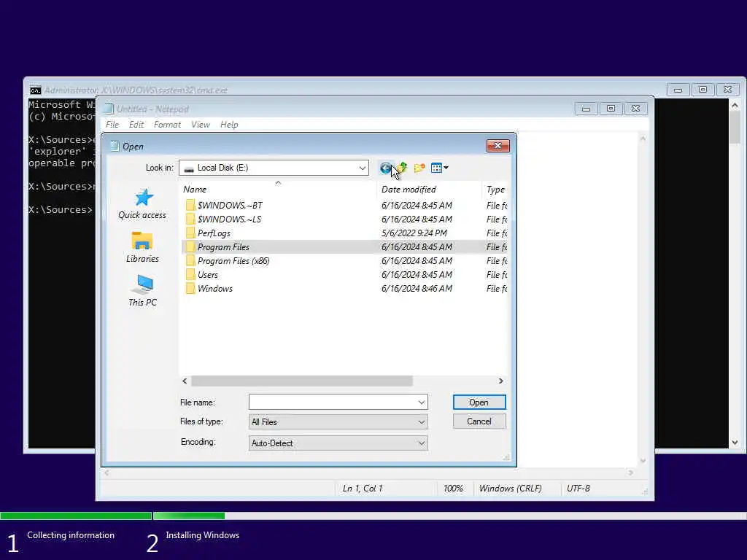Click 5/6/2022 9:24 PM date of PerfLogs
This screenshot has height=560, width=747.
pos(414,233)
